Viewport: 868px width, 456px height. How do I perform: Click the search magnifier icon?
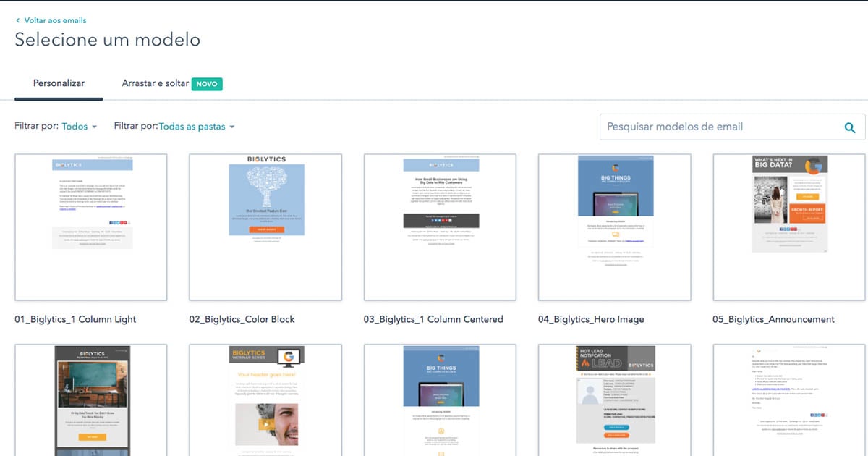(850, 127)
